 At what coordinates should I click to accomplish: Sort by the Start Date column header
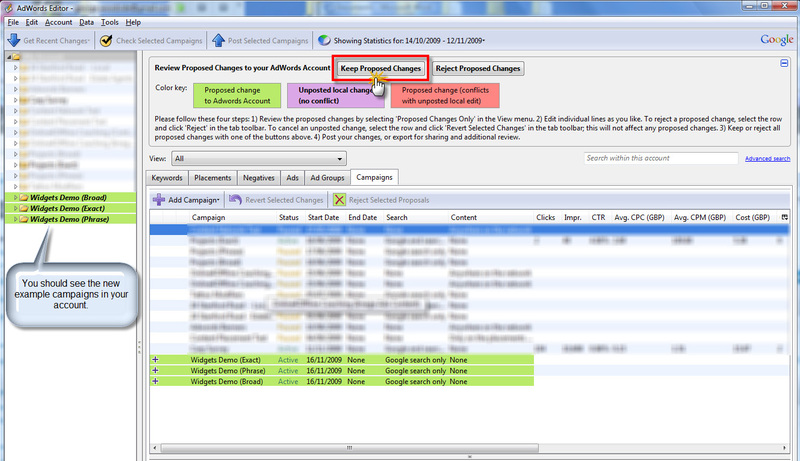324,217
